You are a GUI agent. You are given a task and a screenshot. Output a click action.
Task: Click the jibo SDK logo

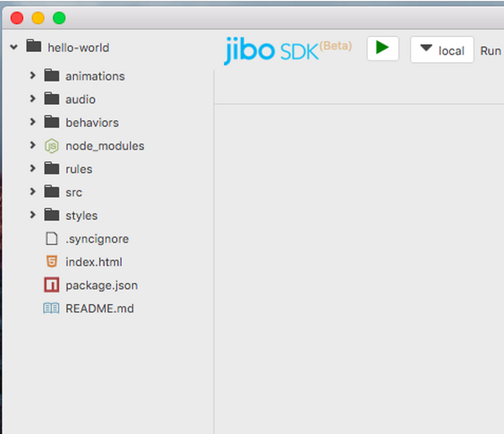tap(287, 50)
